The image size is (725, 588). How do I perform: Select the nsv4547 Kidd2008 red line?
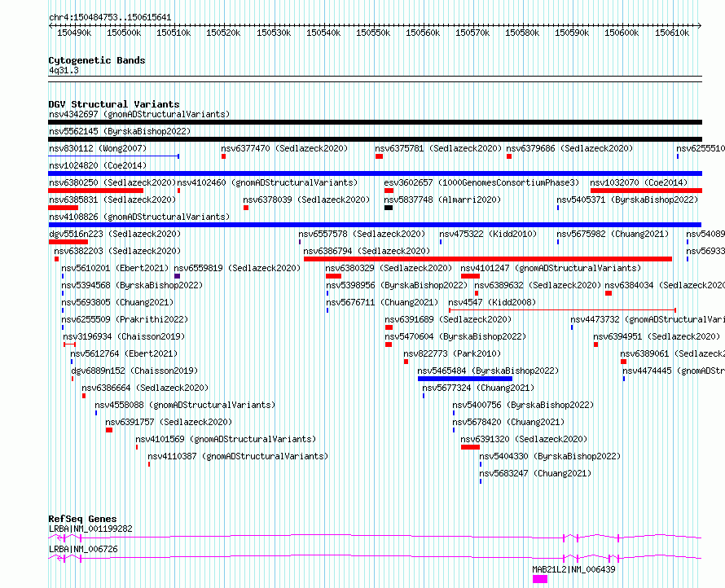pyautogui.click(x=562, y=310)
